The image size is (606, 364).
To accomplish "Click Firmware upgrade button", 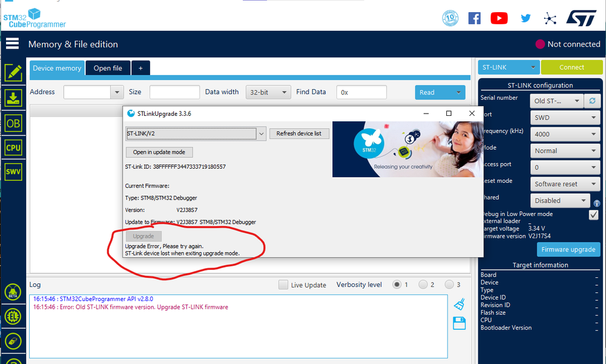I will pos(568,249).
